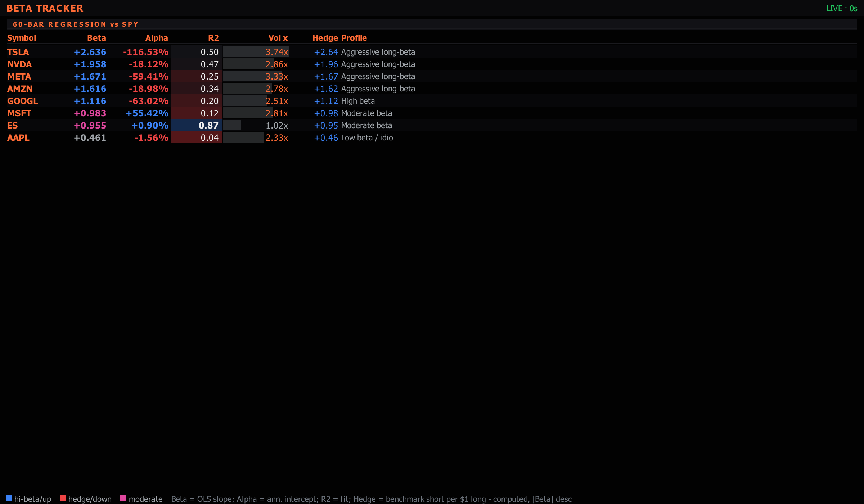The image size is (864, 504).
Task: Click AMZN R2 cell 0.34
Action: tap(197, 89)
